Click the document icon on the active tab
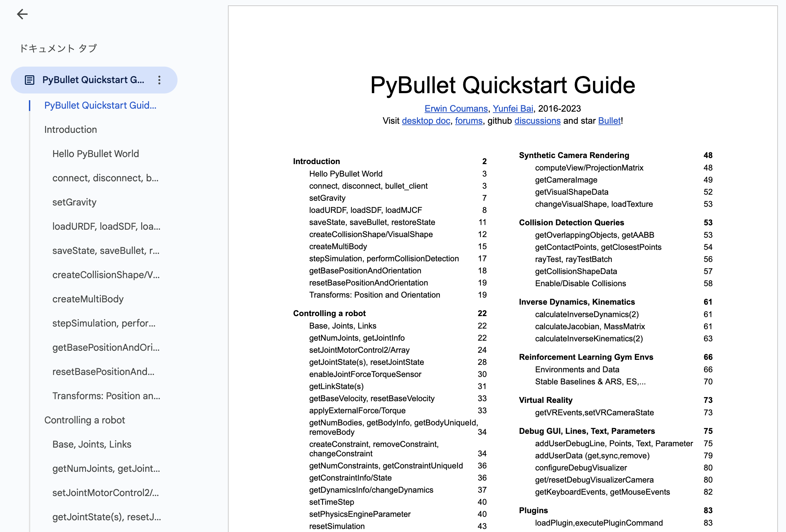Image resolution: width=786 pixels, height=532 pixels. click(30, 80)
